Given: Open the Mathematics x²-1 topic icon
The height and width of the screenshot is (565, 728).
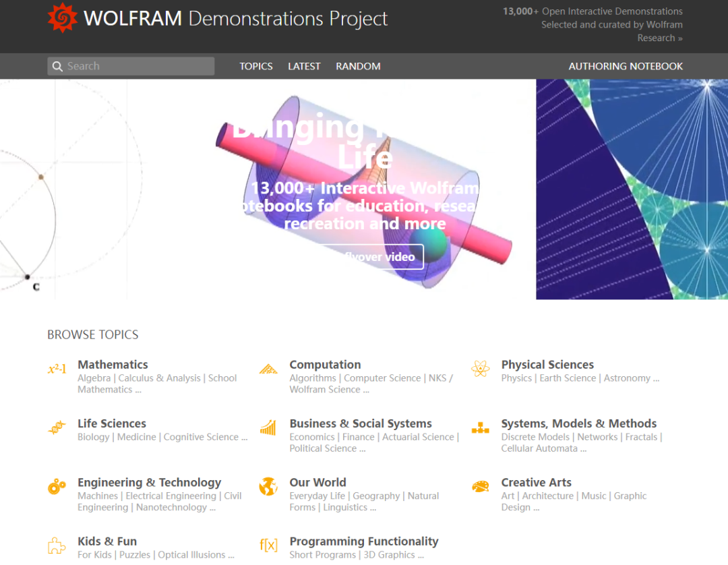Looking at the screenshot, I should coord(57,369).
